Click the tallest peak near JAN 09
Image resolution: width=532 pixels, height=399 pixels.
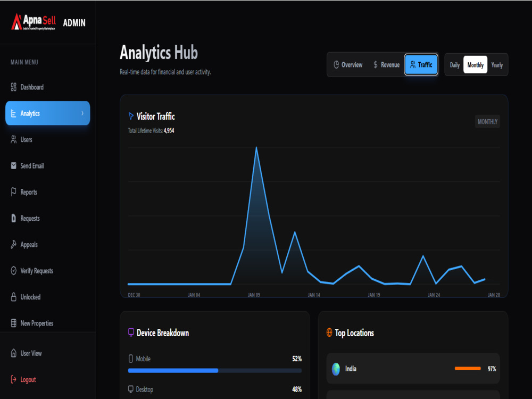point(256,147)
